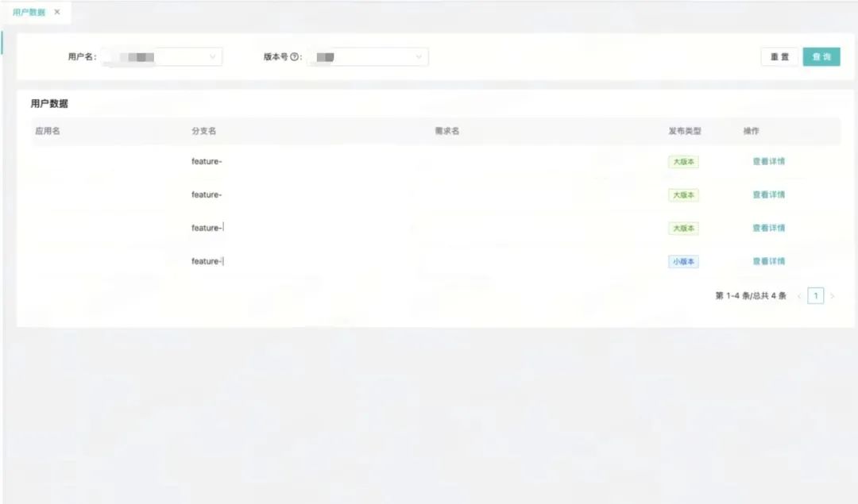858x504 pixels.
Task: Go to the previous page arrow
Action: tap(799, 296)
